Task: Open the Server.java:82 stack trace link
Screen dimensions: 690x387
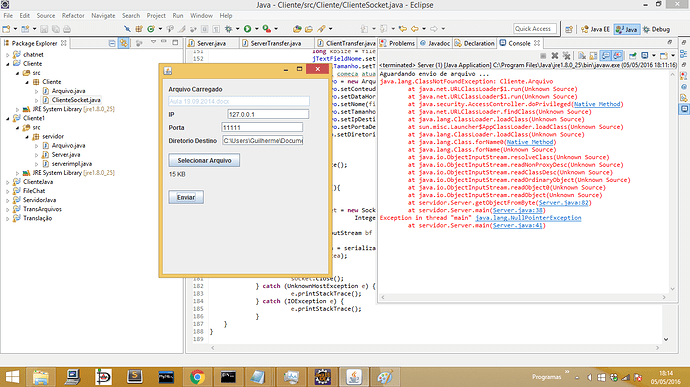Action: 564,203
